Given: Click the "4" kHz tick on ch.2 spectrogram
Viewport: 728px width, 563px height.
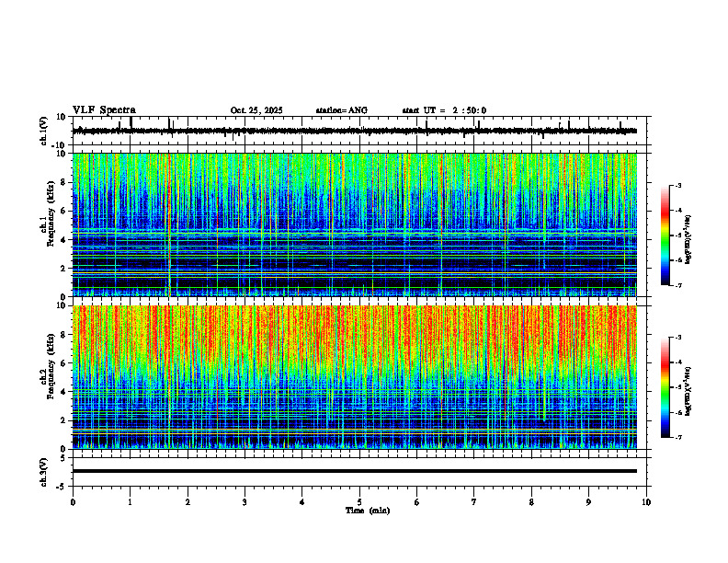Looking at the screenshot, I should point(64,392).
